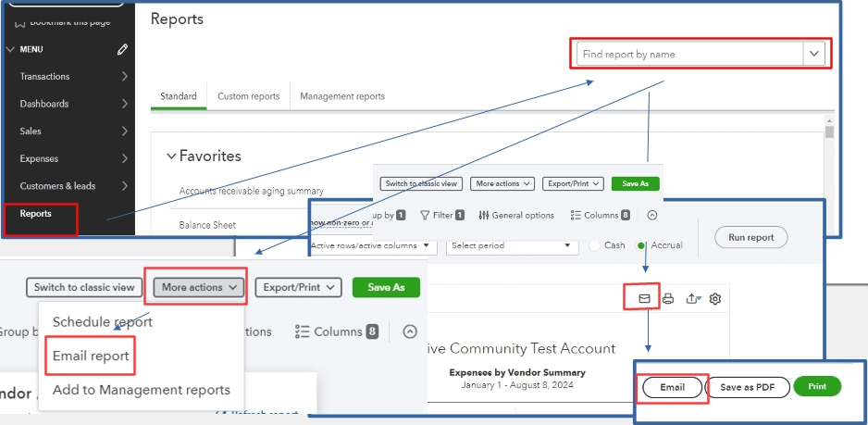Click the Save as PDF button
Image resolution: width=868 pixels, height=425 pixels.
[748, 387]
